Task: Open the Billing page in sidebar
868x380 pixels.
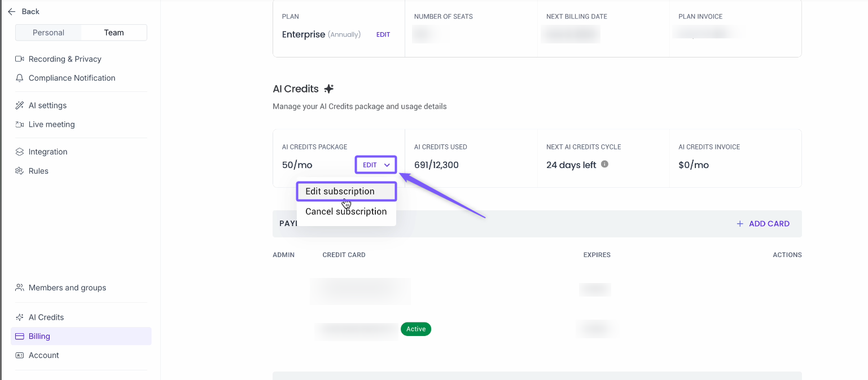Action: 40,336
